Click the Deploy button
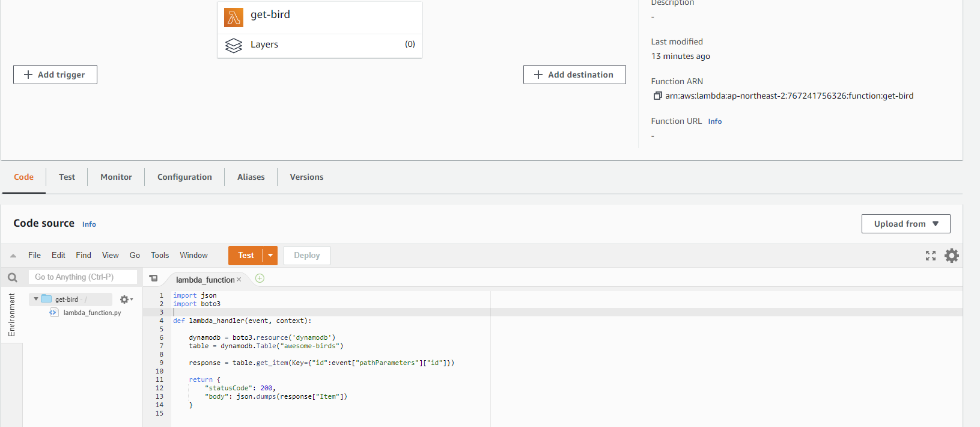This screenshot has height=427, width=980. coord(307,256)
